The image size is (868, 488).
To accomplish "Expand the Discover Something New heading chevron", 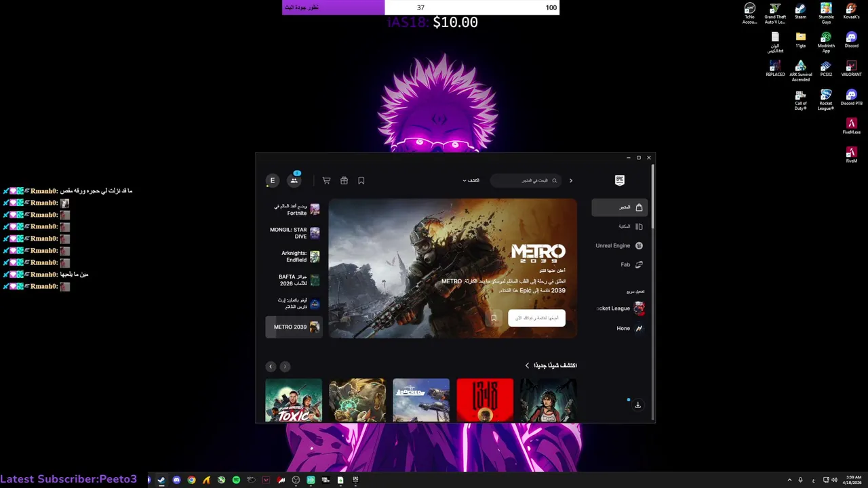I will tap(528, 365).
